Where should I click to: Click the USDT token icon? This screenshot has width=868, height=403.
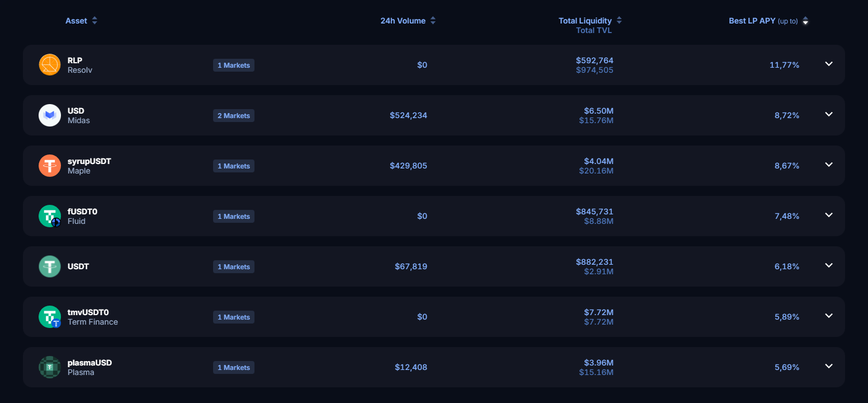point(50,266)
